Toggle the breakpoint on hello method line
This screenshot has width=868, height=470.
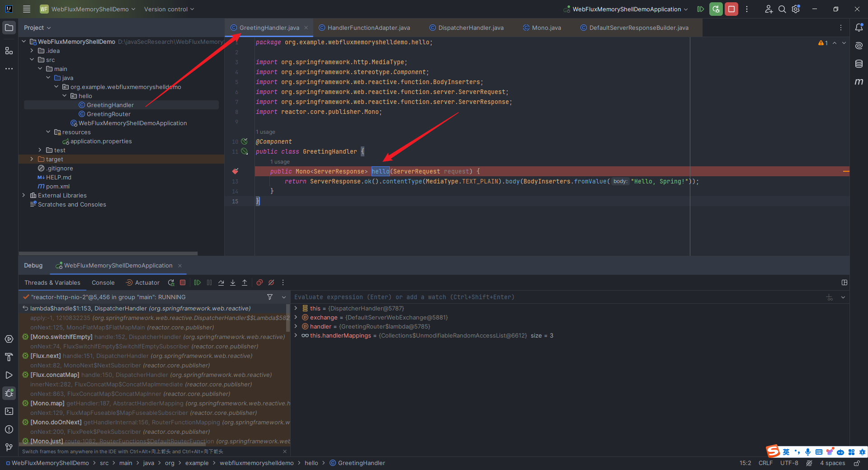coord(235,171)
